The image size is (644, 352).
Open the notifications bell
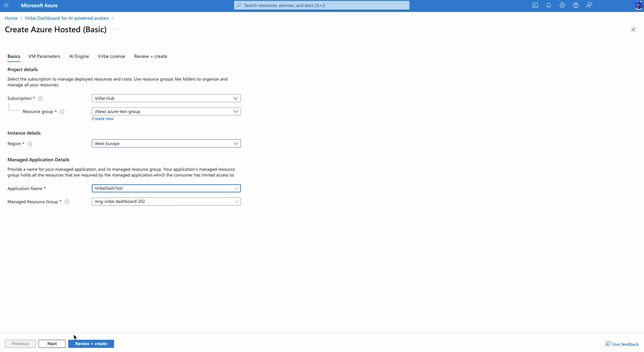548,5
